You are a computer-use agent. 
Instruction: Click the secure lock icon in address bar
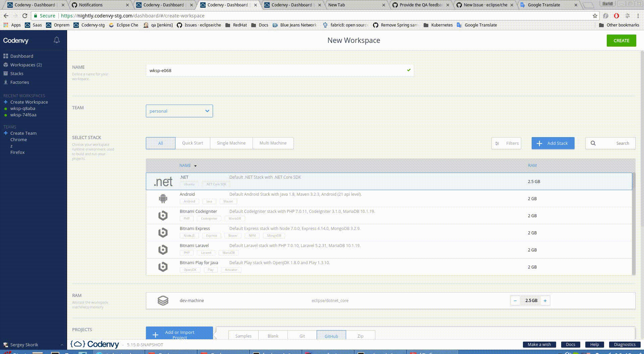pos(36,16)
